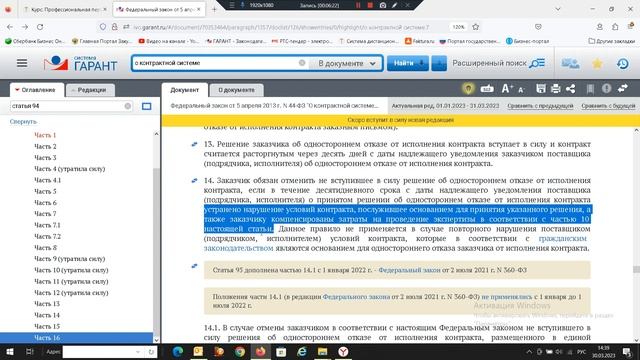Open 'ГАРАНТ - Законодат...' bookmark

pyautogui.click(x=236, y=41)
